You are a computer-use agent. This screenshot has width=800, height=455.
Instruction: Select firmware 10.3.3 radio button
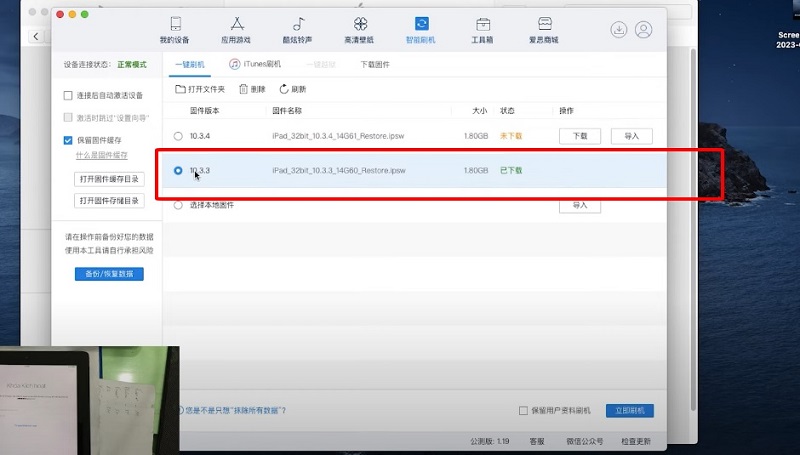178,170
